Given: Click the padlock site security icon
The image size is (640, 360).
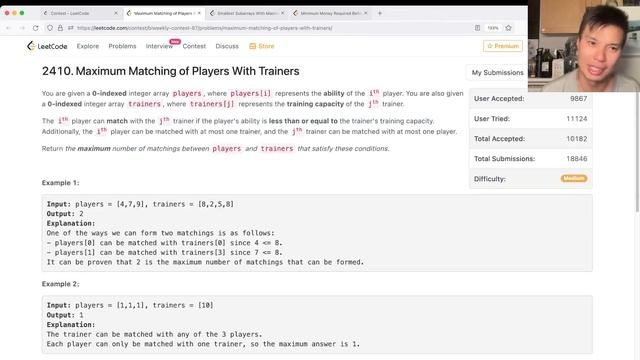Looking at the screenshot, I should [60, 28].
